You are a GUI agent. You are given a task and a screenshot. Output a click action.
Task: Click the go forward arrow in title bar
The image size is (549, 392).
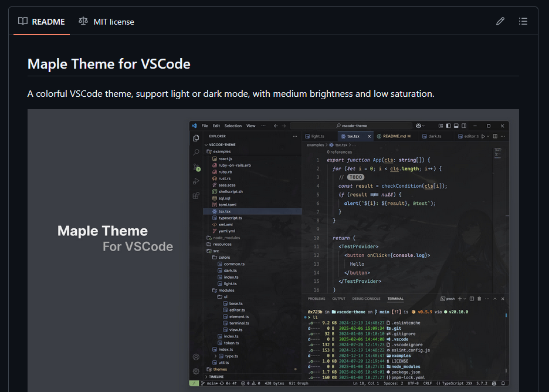pos(284,126)
